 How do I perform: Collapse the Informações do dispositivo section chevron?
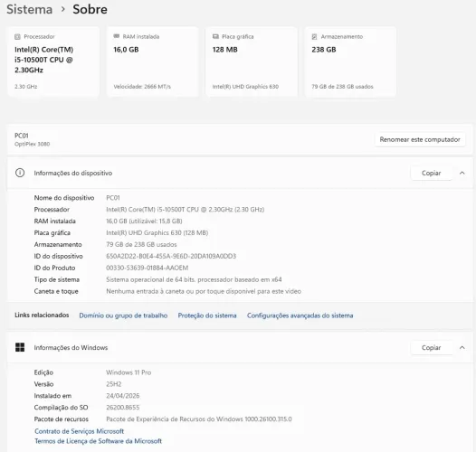pos(462,173)
